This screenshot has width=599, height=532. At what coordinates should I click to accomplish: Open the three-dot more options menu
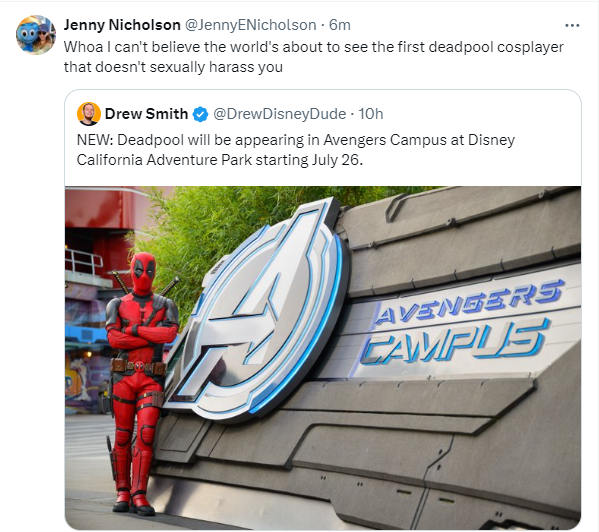(572, 26)
